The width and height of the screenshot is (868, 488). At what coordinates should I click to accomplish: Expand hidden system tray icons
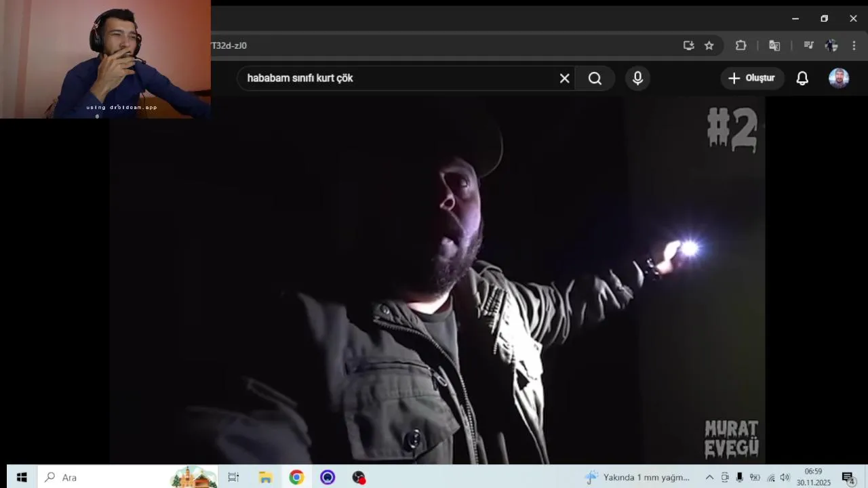pos(709,477)
